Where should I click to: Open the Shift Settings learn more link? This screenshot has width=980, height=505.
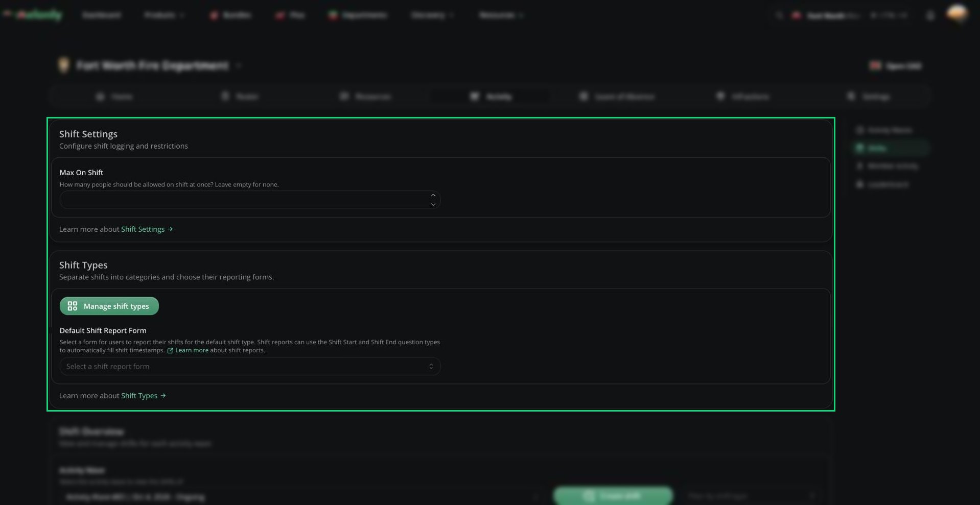(143, 229)
